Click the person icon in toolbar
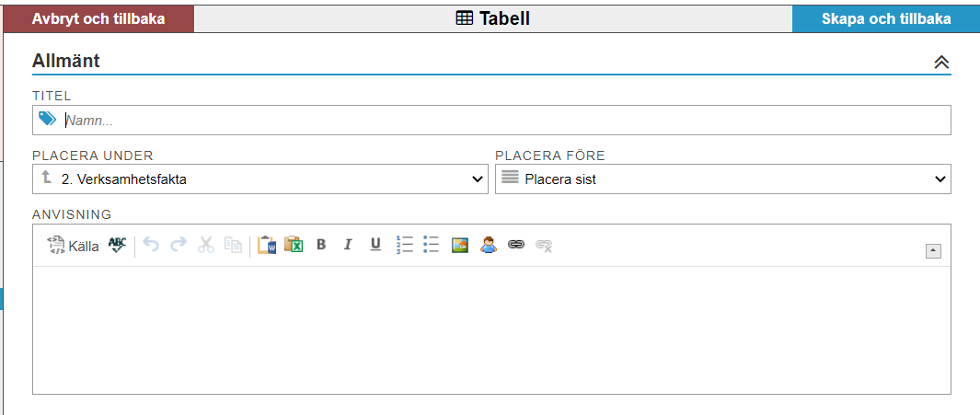This screenshot has height=415, width=980. coord(488,245)
